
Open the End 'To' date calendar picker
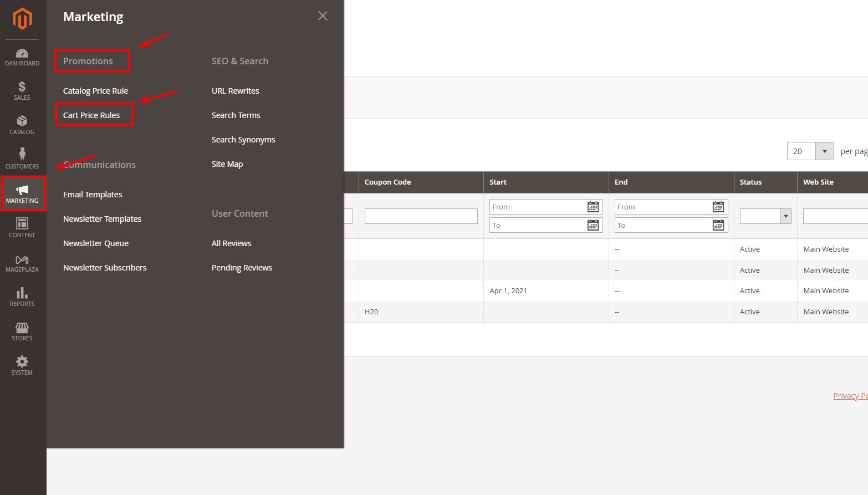(718, 225)
